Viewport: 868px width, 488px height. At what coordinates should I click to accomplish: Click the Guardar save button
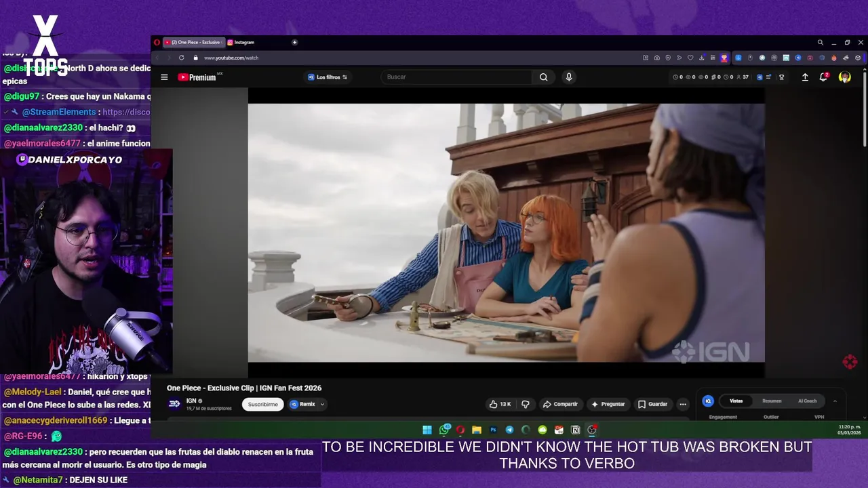point(653,404)
